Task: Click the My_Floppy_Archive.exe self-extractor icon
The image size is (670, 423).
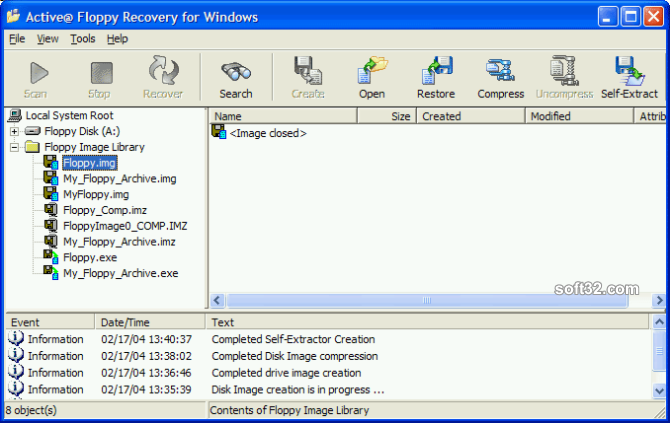Action: [51, 273]
